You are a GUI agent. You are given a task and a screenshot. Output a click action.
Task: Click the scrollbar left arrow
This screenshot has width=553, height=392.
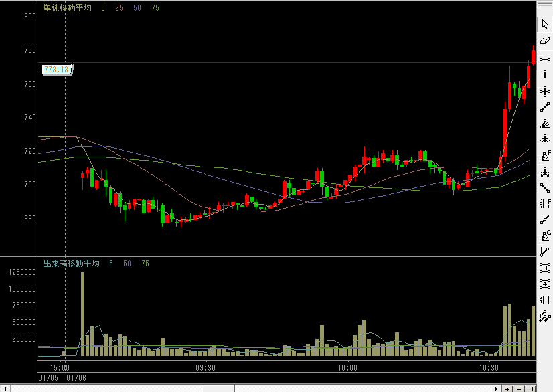5,389
